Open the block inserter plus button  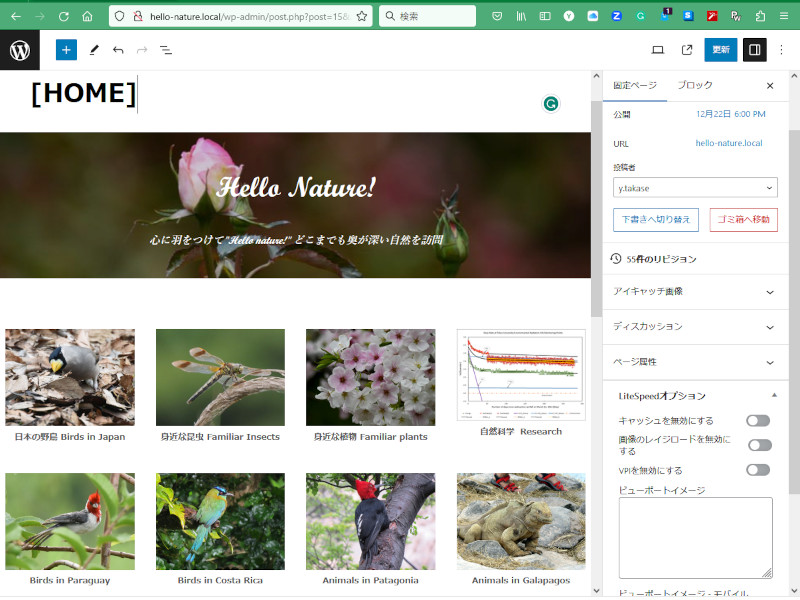(66, 50)
